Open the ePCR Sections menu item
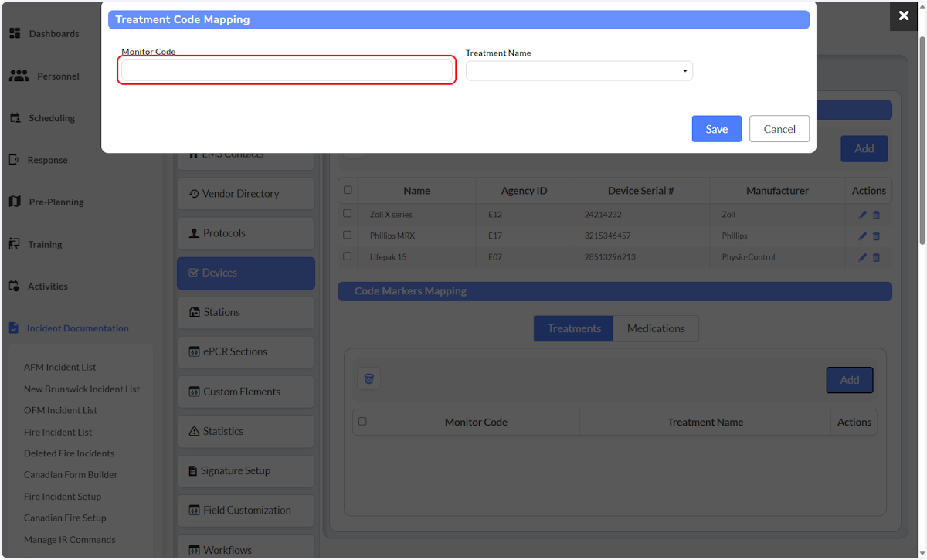Image resolution: width=927 pixels, height=560 pixels. pos(246,351)
